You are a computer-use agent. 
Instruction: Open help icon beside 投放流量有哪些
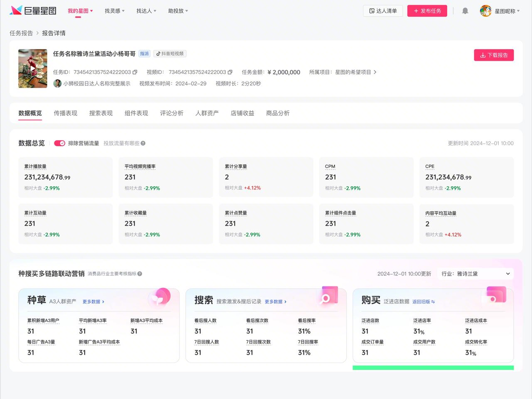point(143,143)
